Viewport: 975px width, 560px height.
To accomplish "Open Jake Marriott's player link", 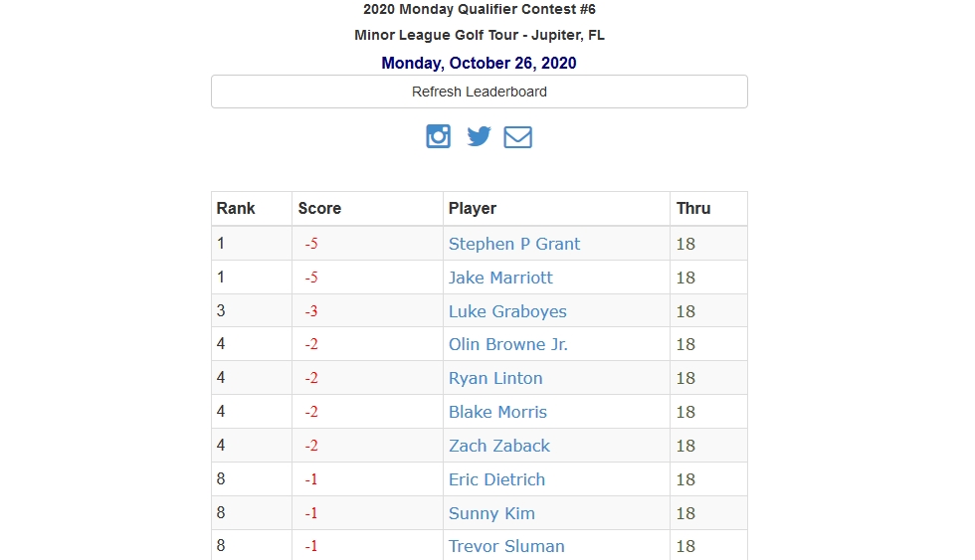I will (x=500, y=278).
